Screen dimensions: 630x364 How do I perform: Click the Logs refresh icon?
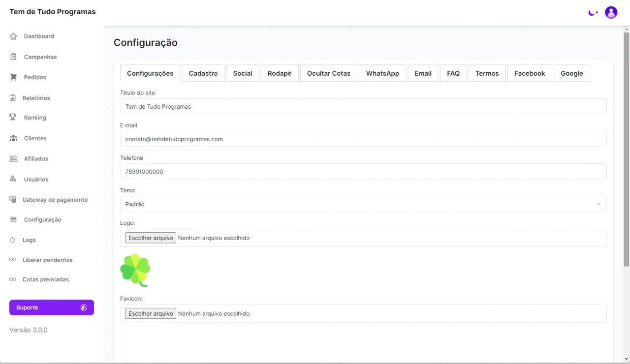click(13, 240)
